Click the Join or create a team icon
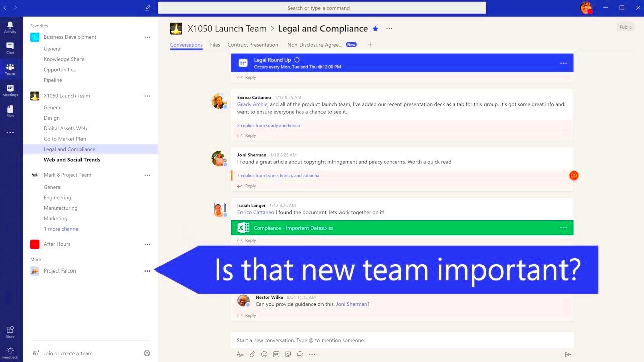644x362 pixels. [35, 353]
